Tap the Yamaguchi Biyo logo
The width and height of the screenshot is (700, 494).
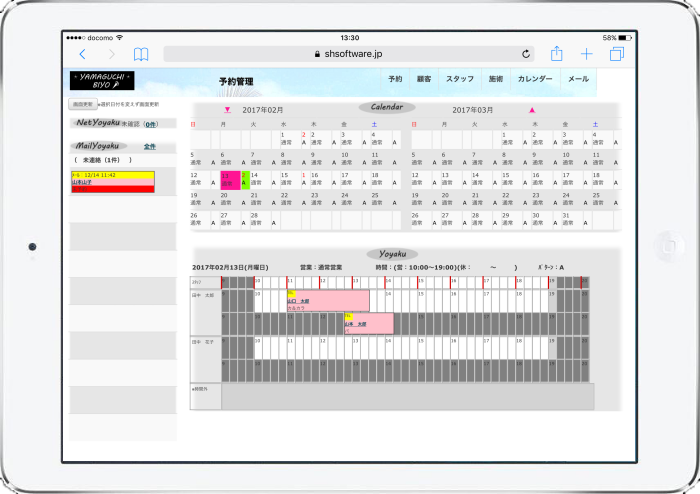coord(102,81)
